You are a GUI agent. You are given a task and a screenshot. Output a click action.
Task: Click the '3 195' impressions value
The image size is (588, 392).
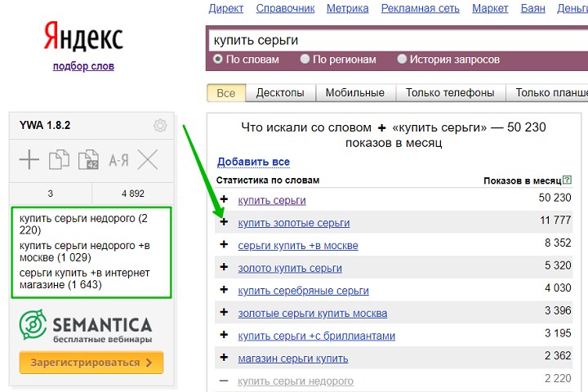(x=558, y=333)
